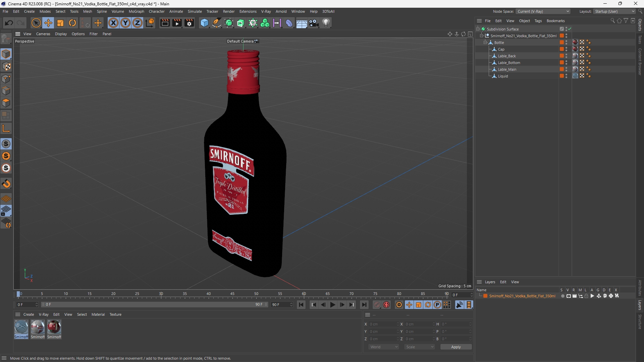Add a Cube primitive object
This screenshot has height=362, width=644.
point(204,23)
